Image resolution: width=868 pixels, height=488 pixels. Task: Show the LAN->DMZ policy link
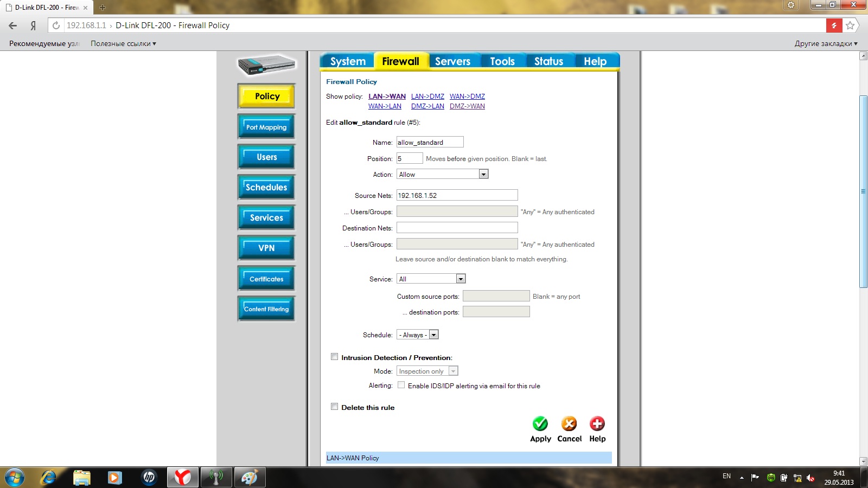(427, 97)
